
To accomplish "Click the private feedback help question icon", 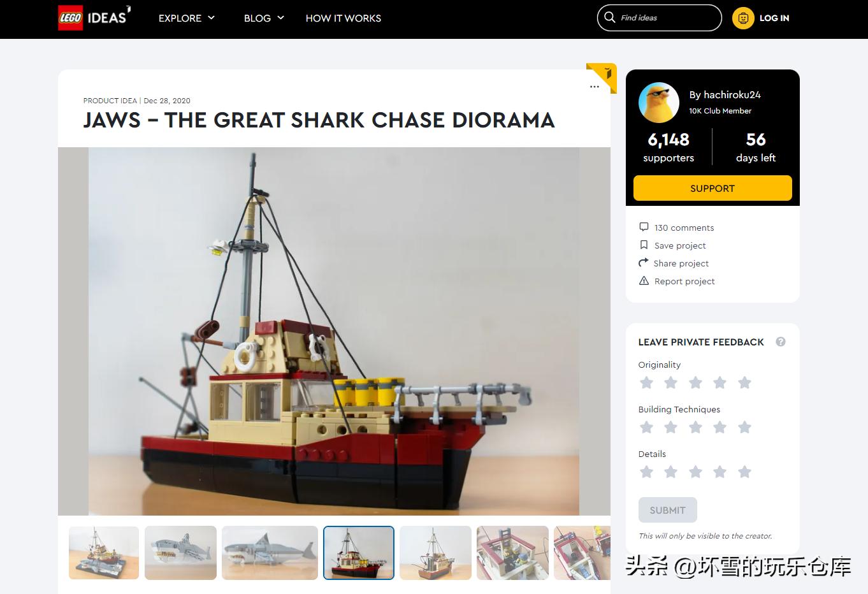I will point(781,342).
